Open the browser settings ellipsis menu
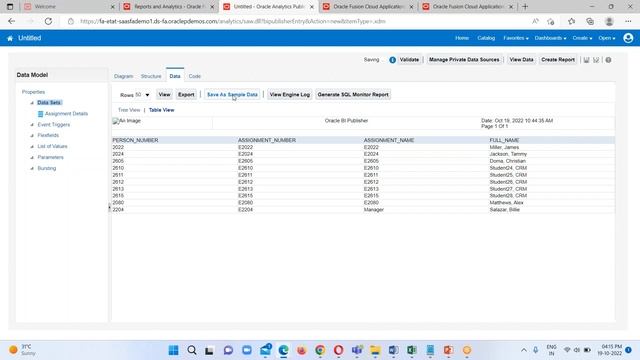Screen dimensions: 640x360 (628, 21)
